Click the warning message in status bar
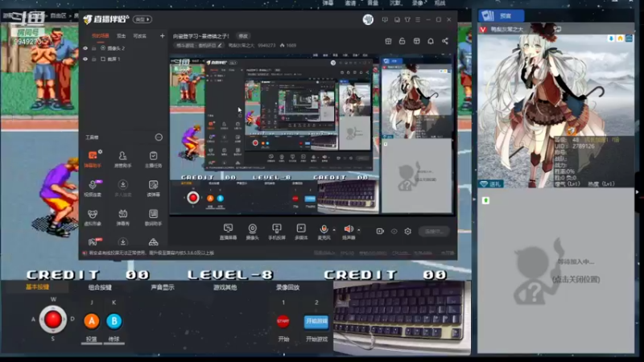This screenshot has height=362, width=644. click(x=151, y=253)
